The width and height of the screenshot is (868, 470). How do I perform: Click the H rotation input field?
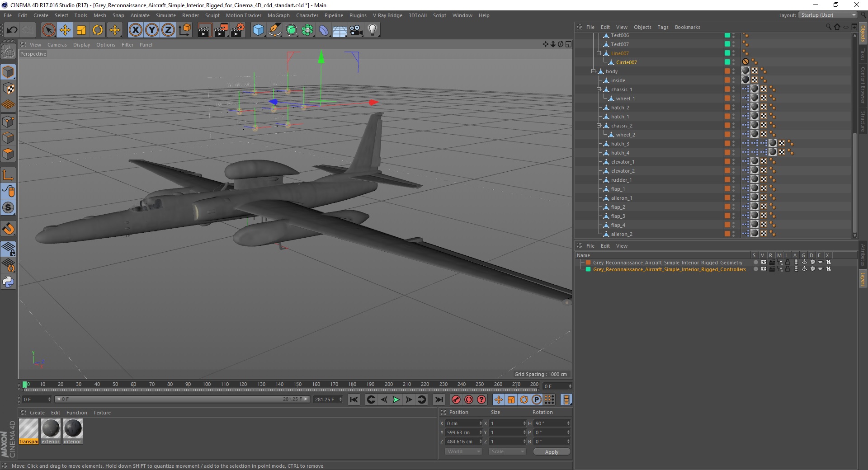coord(552,423)
